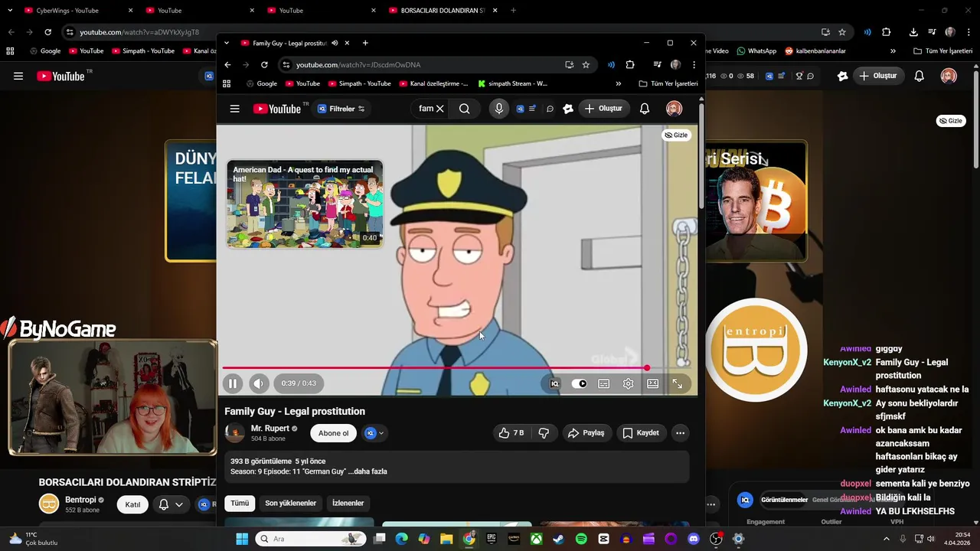Image resolution: width=980 pixels, height=551 pixels.
Task: Open Oluştur in background YouTube window
Action: tap(877, 76)
